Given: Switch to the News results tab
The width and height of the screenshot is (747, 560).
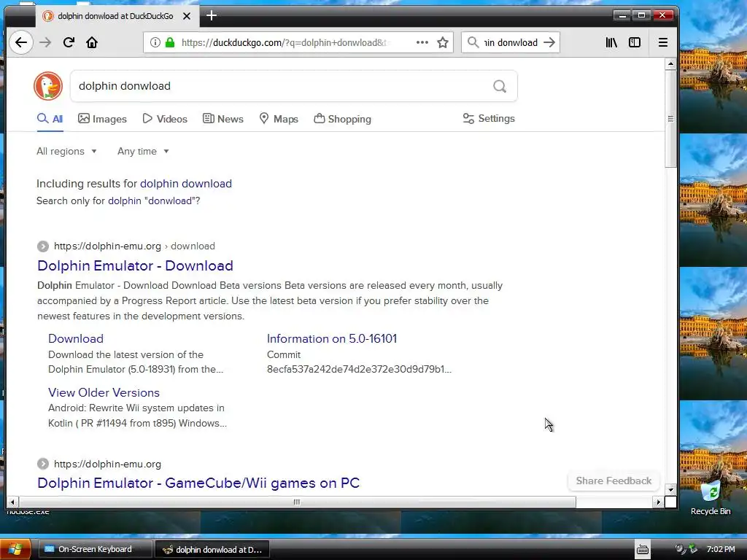Looking at the screenshot, I should (x=223, y=119).
